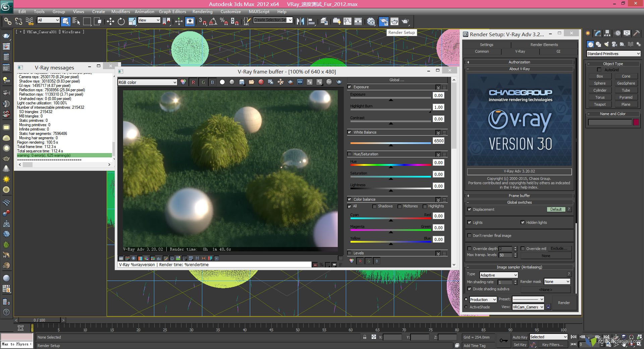Open the Modify command panel tab
This screenshot has height=349, width=644.
click(598, 33)
